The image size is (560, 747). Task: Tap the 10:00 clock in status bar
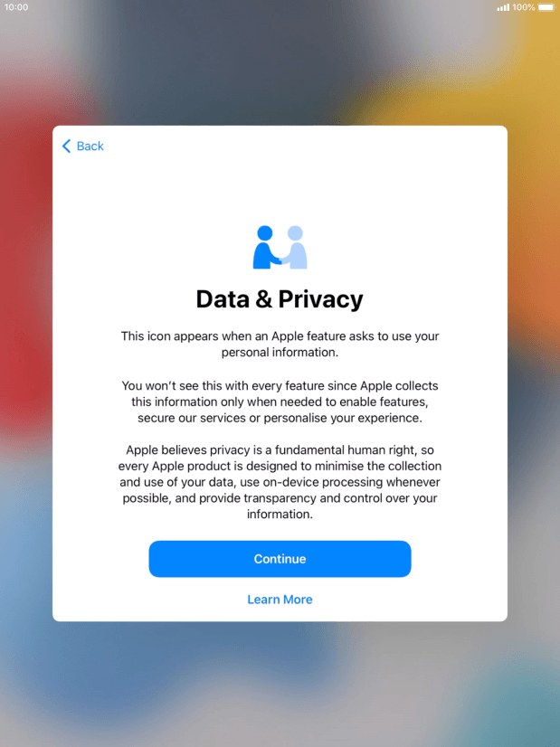pos(16,7)
